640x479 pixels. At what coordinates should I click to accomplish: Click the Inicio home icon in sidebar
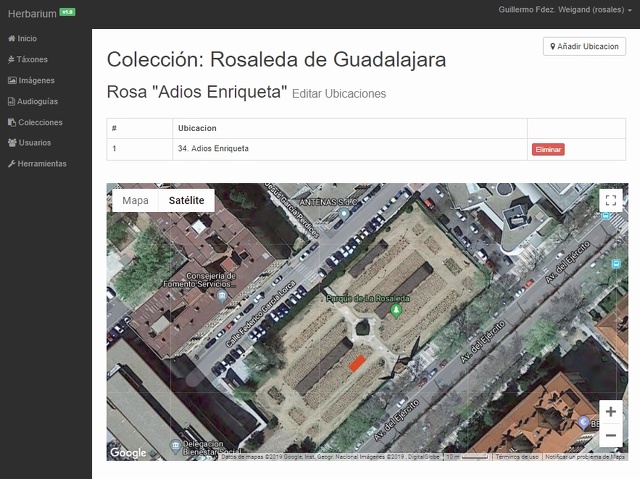tap(11, 38)
